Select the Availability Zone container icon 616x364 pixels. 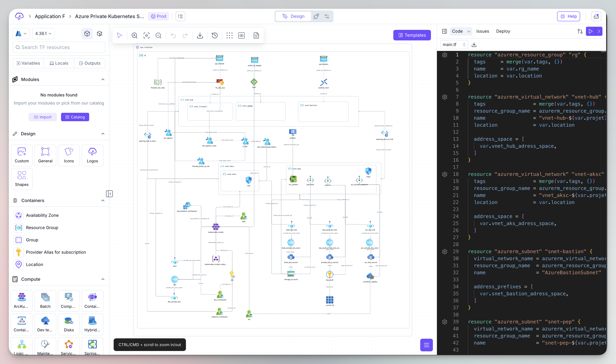tap(18, 215)
